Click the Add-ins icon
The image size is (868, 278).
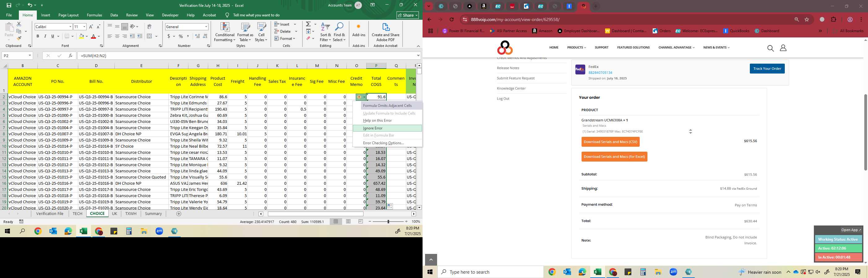[x=359, y=30]
